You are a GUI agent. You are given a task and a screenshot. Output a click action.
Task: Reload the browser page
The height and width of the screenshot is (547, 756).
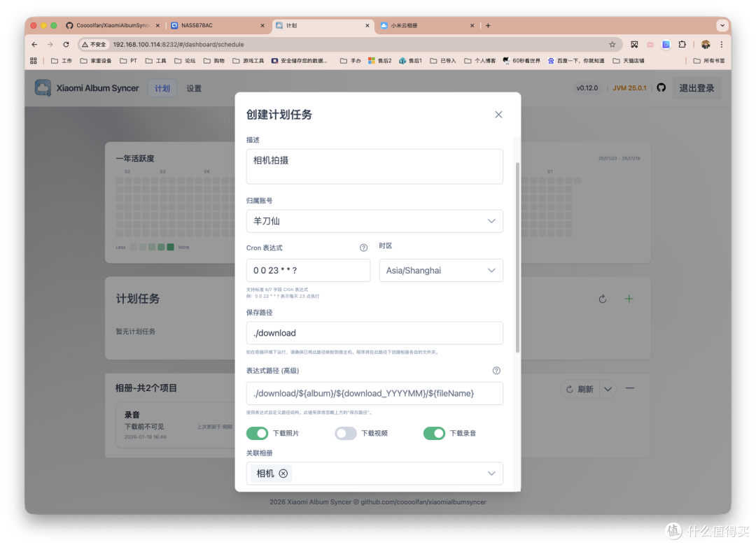coord(66,44)
